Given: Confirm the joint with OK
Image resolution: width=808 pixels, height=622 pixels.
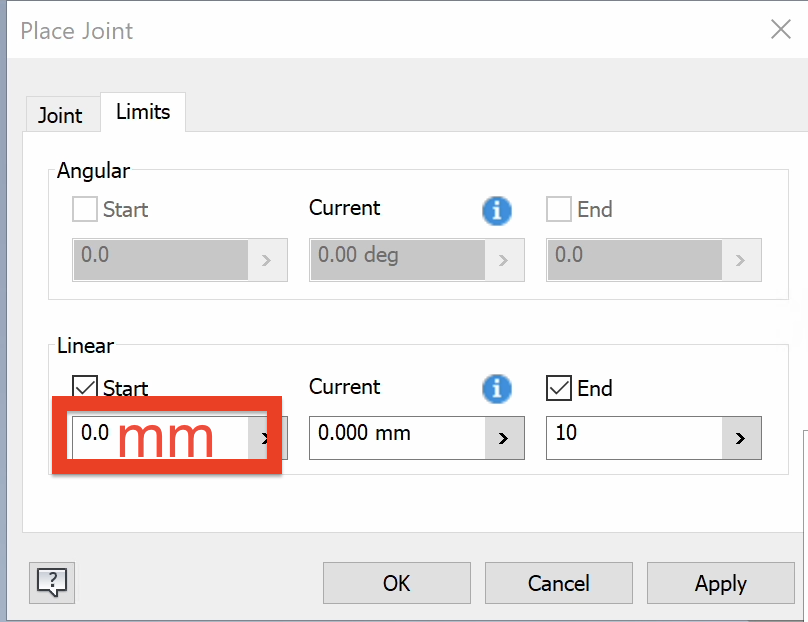Looking at the screenshot, I should [396, 583].
